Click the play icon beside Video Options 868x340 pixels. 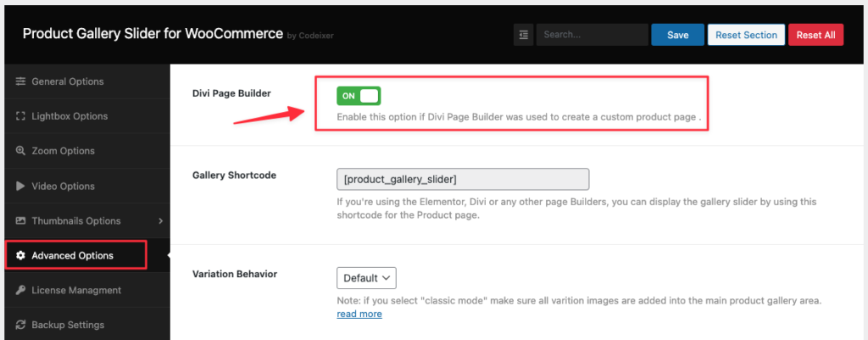click(x=20, y=186)
